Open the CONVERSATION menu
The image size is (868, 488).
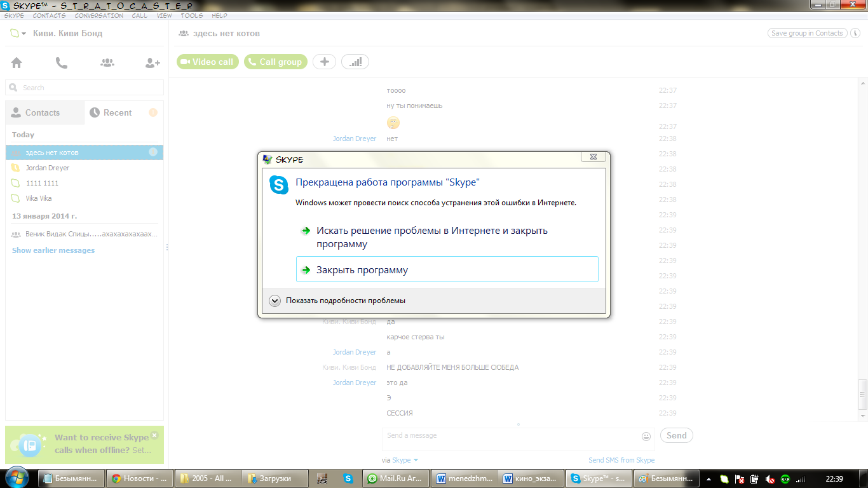[98, 15]
